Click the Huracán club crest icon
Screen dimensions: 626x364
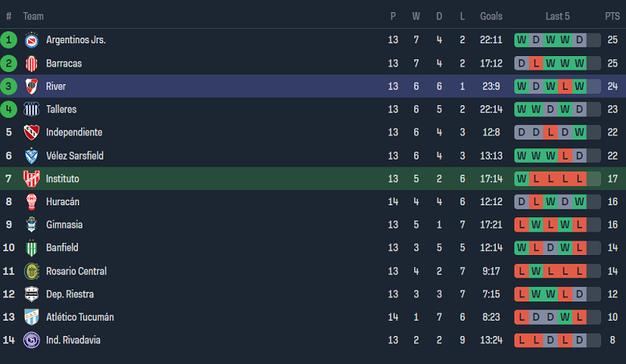coord(31,202)
